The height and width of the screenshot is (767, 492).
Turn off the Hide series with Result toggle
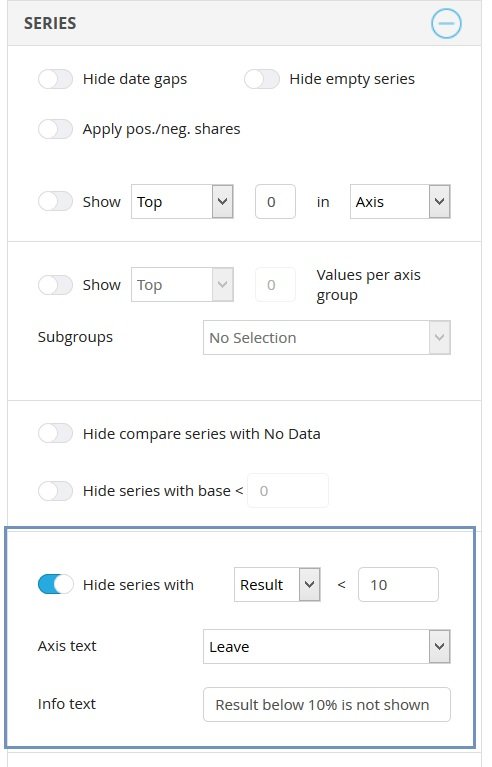click(56, 585)
